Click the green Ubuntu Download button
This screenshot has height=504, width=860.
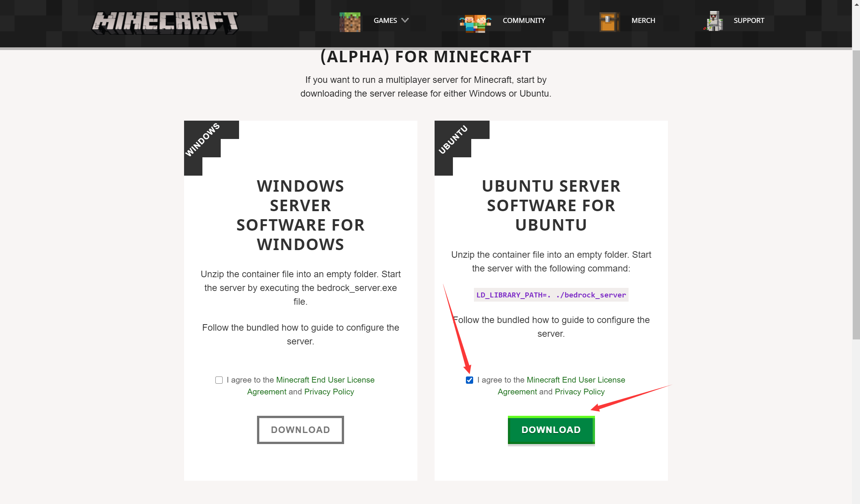(551, 430)
